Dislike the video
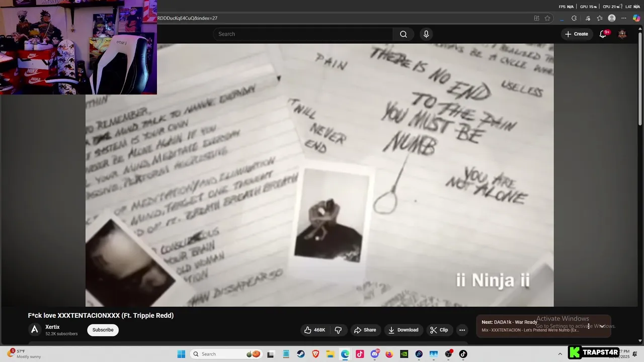Viewport: 644px width, 362px height. [x=338, y=330]
